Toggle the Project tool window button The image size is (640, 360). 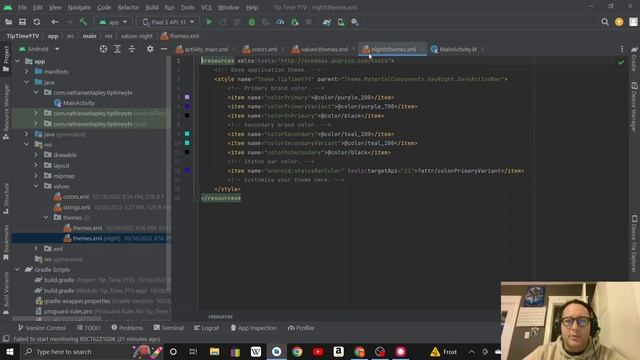click(6, 58)
